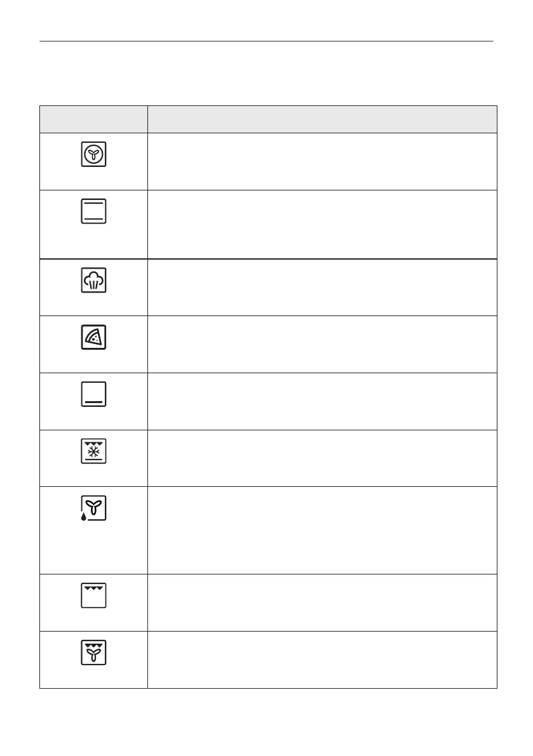
Task: Click the blank description cell beside the pizza icon
Action: [x=322, y=344]
